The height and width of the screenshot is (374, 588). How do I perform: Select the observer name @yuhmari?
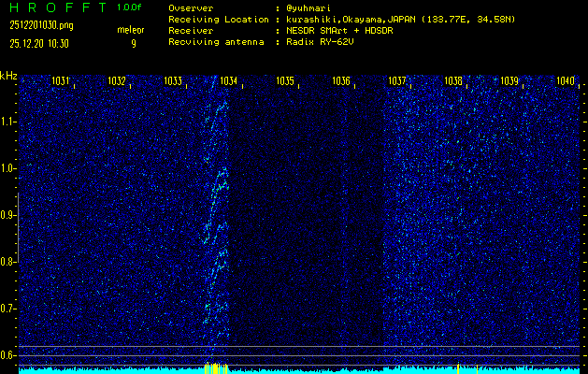(308, 8)
